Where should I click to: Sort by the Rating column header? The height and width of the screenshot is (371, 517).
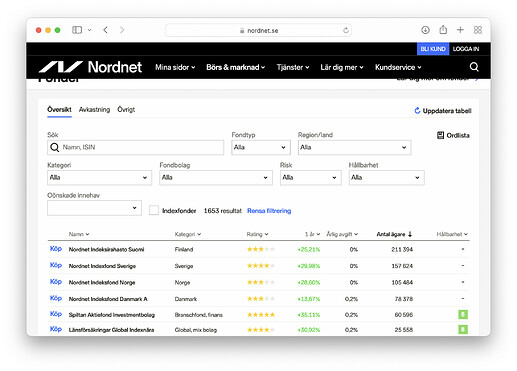pyautogui.click(x=257, y=234)
